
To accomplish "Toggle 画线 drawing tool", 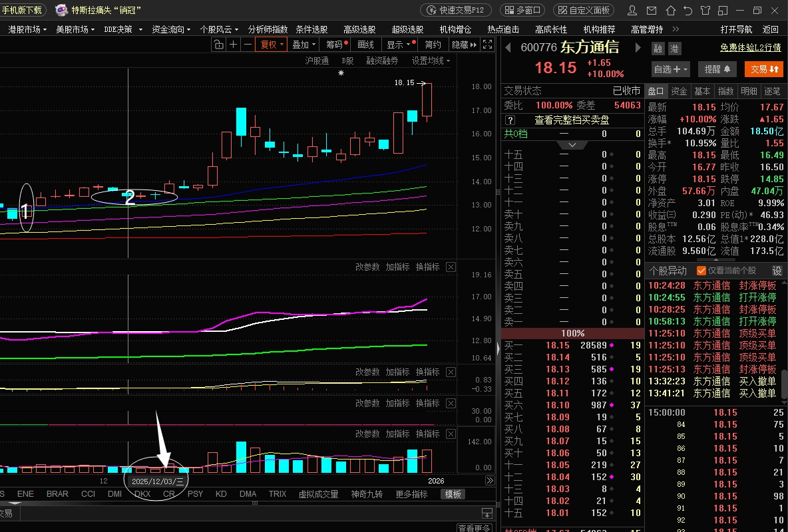I will click(365, 45).
